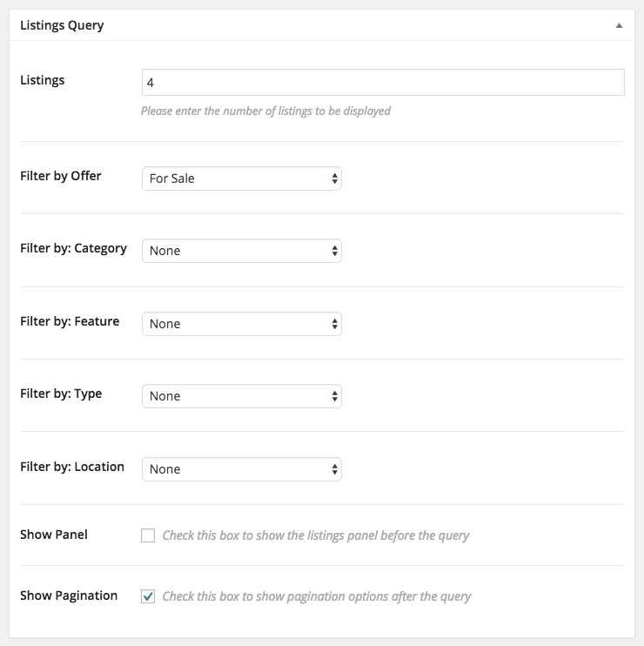644x646 pixels.
Task: Open the Filter by: Category dropdown
Action: point(242,251)
